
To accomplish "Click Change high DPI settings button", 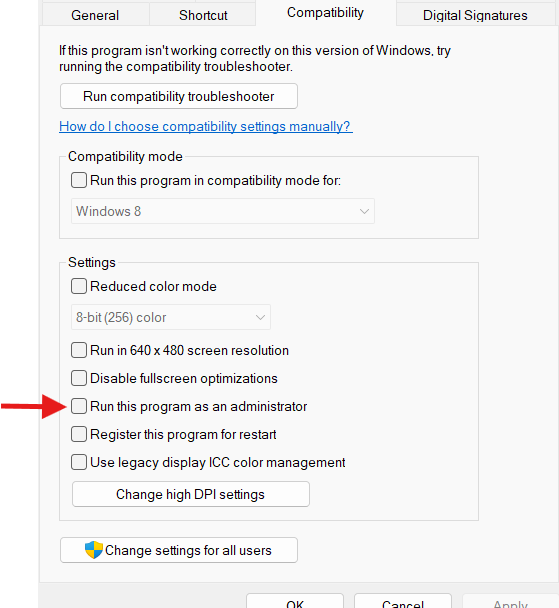I will (191, 494).
